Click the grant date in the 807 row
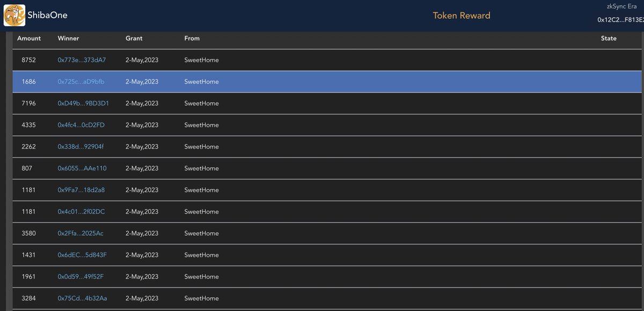 [142, 168]
